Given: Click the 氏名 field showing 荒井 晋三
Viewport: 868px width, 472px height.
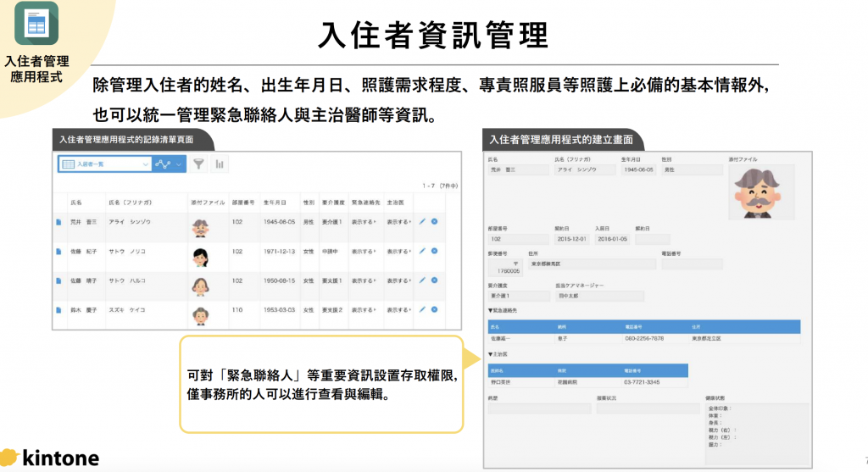Looking at the screenshot, I should [x=518, y=169].
